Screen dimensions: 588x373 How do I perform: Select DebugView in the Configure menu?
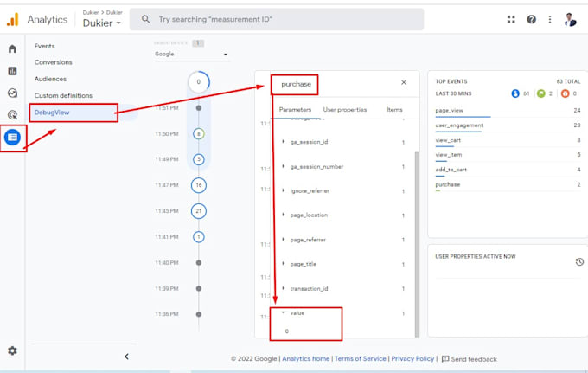click(x=52, y=113)
